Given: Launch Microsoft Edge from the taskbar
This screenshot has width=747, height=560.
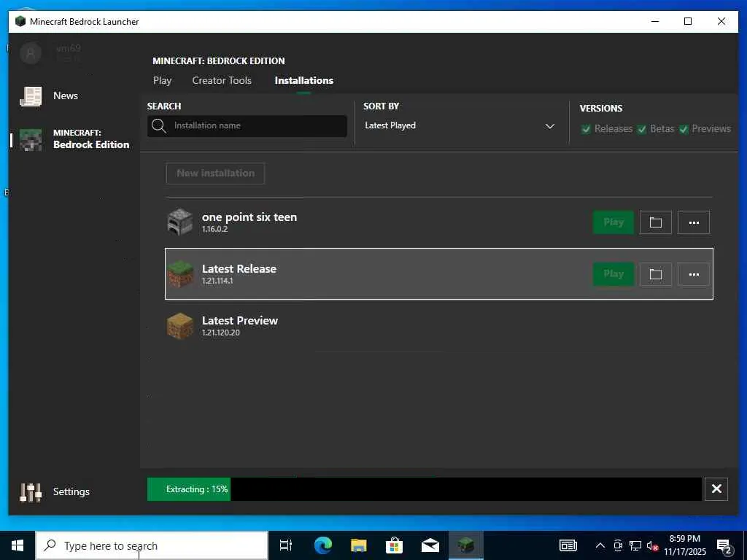Looking at the screenshot, I should click(323, 545).
